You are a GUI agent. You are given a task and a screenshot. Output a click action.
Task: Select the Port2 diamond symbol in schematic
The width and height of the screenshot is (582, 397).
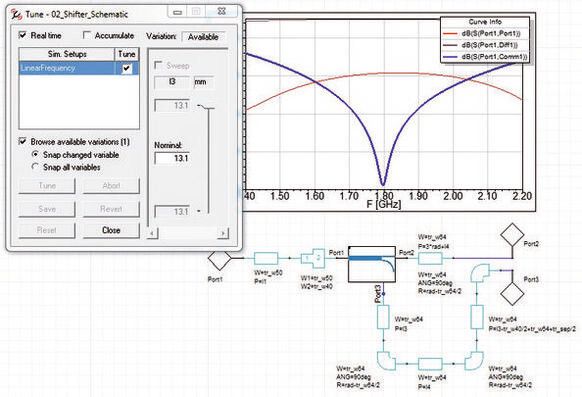(512, 234)
